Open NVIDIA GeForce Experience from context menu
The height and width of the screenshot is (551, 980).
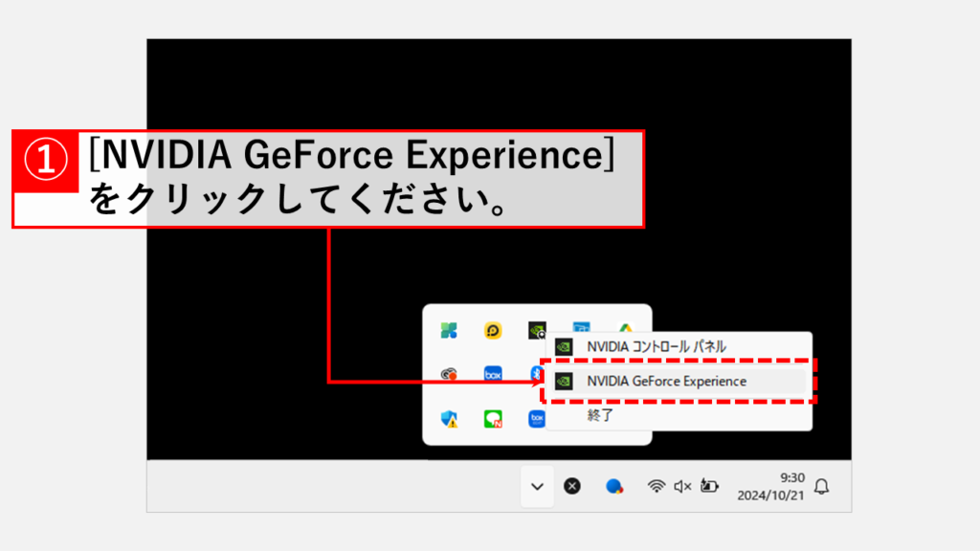tap(665, 381)
